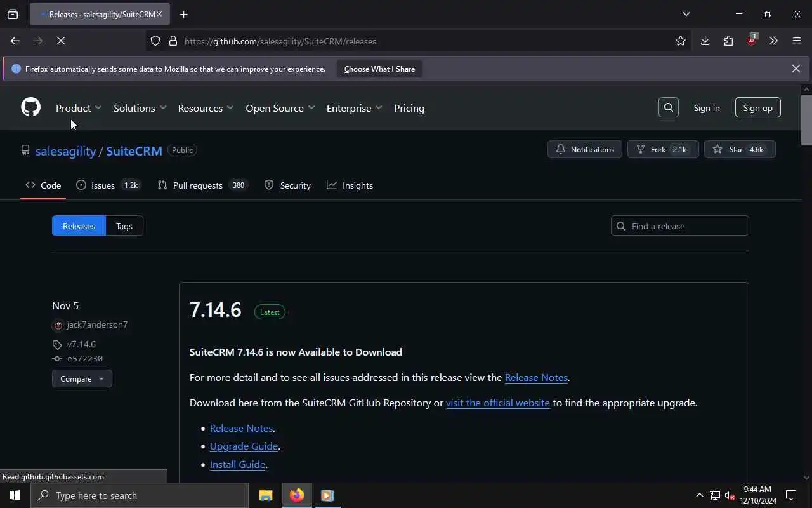This screenshot has width=812, height=508.
Task: Open the bulleted Release Notes link
Action: pyautogui.click(x=241, y=428)
